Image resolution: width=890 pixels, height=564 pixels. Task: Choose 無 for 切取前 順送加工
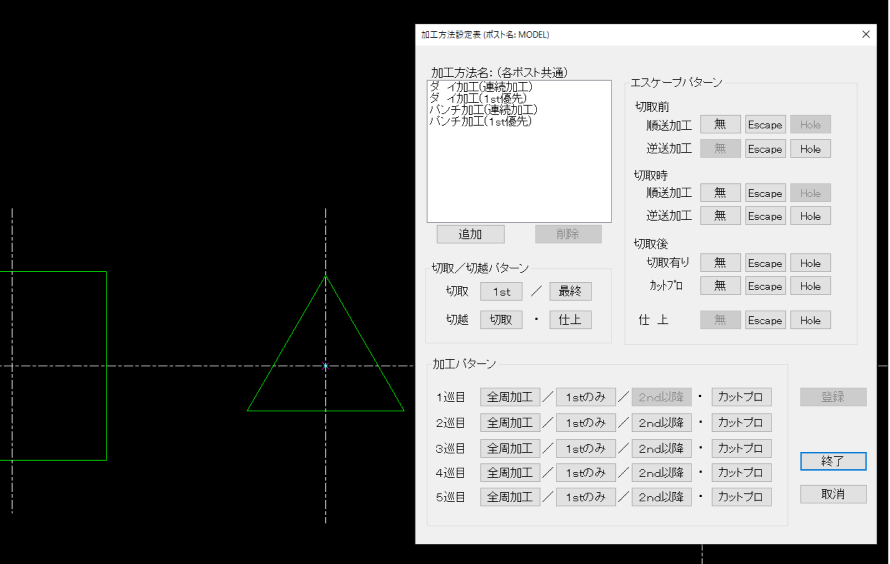[x=720, y=125]
